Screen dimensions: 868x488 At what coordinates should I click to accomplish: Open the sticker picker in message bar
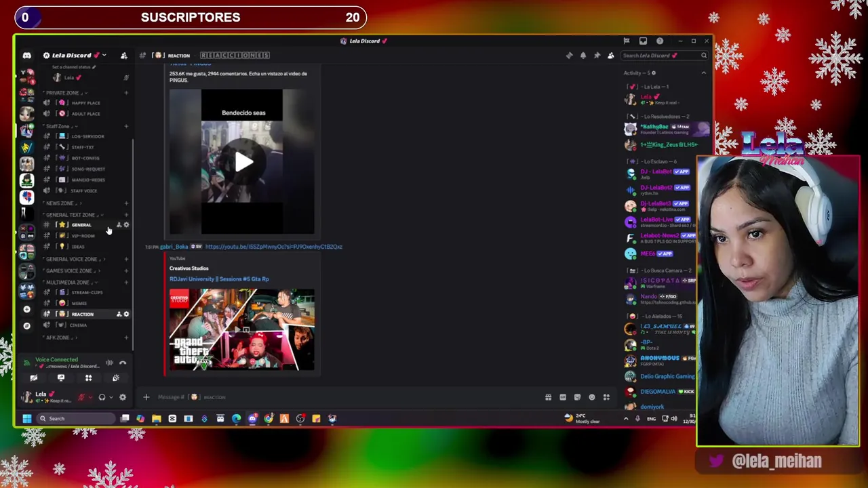coord(577,397)
